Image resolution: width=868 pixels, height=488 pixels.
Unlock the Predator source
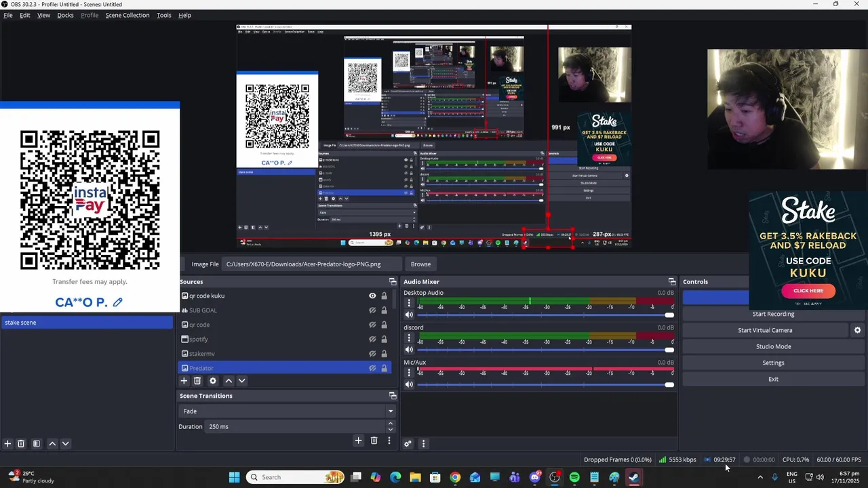384,368
